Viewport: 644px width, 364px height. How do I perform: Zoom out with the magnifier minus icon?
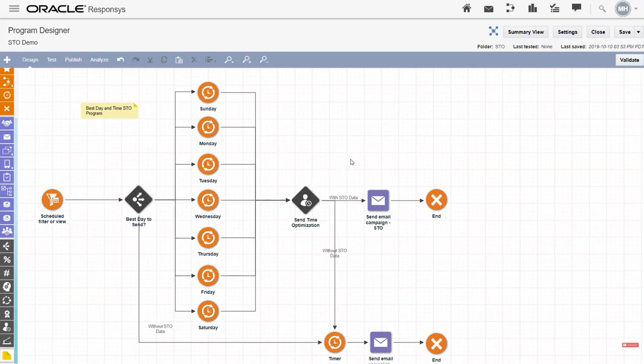(x=264, y=60)
